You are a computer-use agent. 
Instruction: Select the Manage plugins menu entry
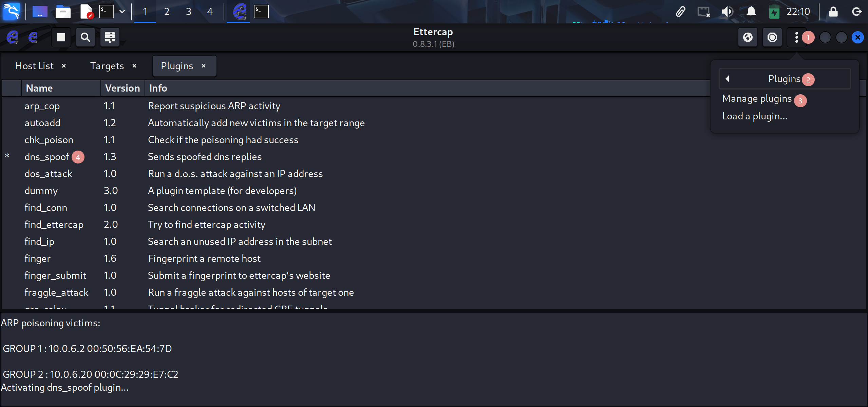(757, 99)
